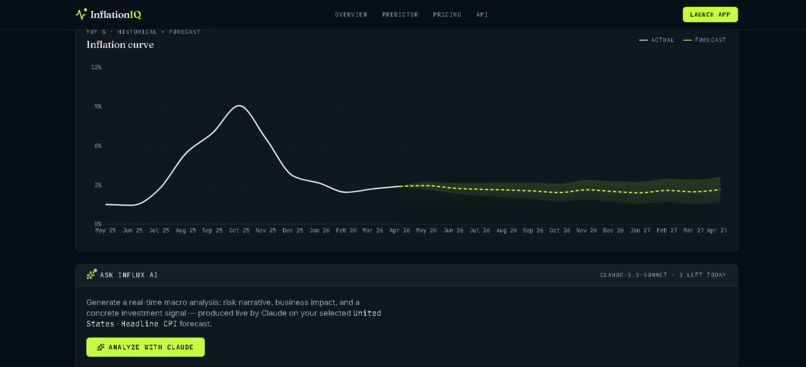Click the Forecast legend entry
The width and height of the screenshot is (806, 367).
coord(704,40)
